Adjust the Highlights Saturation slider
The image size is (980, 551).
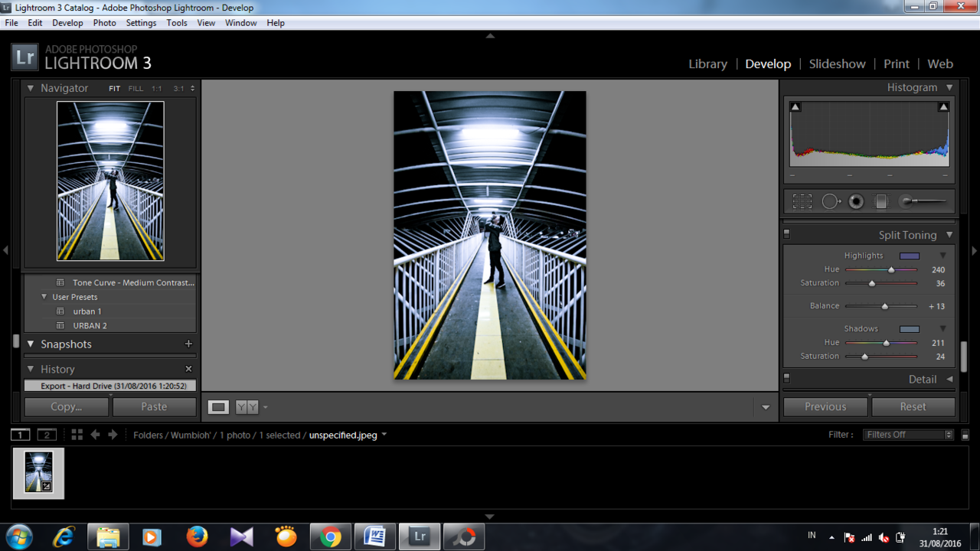(x=872, y=283)
